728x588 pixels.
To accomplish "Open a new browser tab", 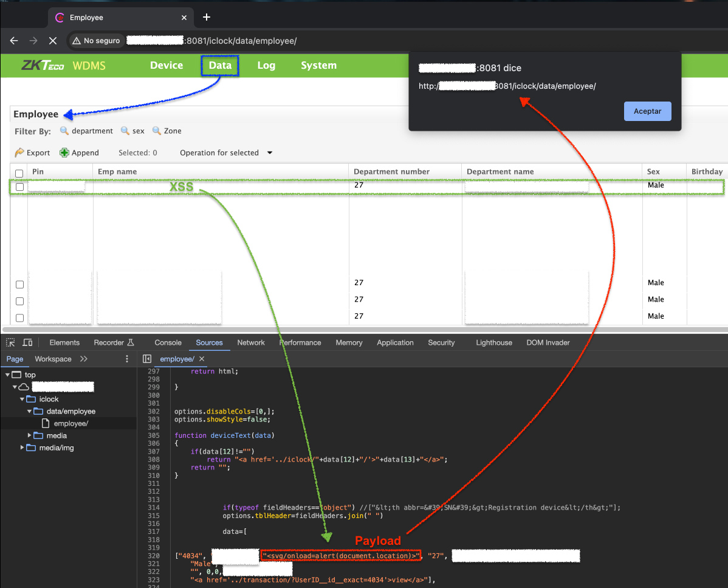I will [207, 17].
